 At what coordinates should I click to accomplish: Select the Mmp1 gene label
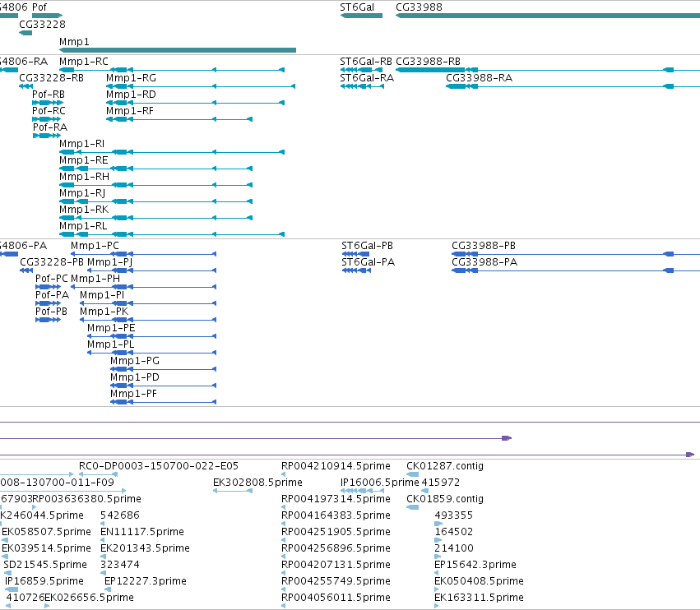point(74,41)
